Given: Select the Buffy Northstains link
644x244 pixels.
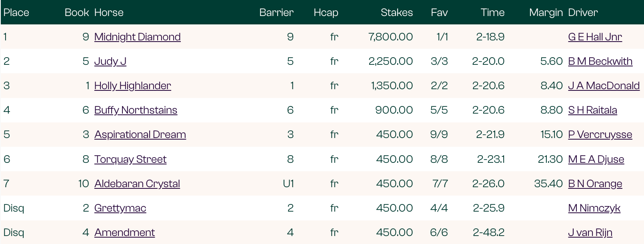Looking at the screenshot, I should click(x=136, y=110).
